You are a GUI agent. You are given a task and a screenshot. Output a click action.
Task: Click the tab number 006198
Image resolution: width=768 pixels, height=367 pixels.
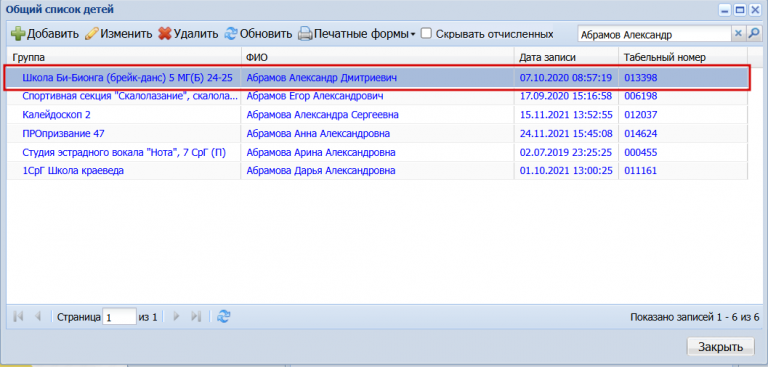point(683,96)
